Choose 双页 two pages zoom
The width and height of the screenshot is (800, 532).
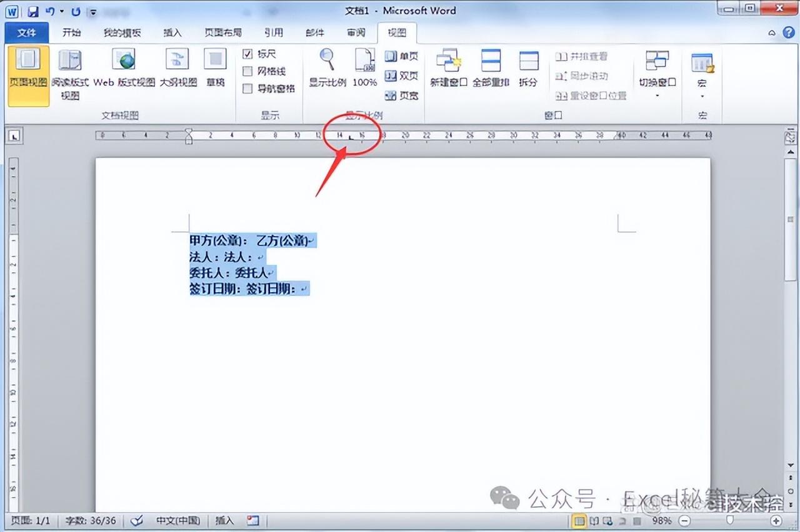click(401, 76)
